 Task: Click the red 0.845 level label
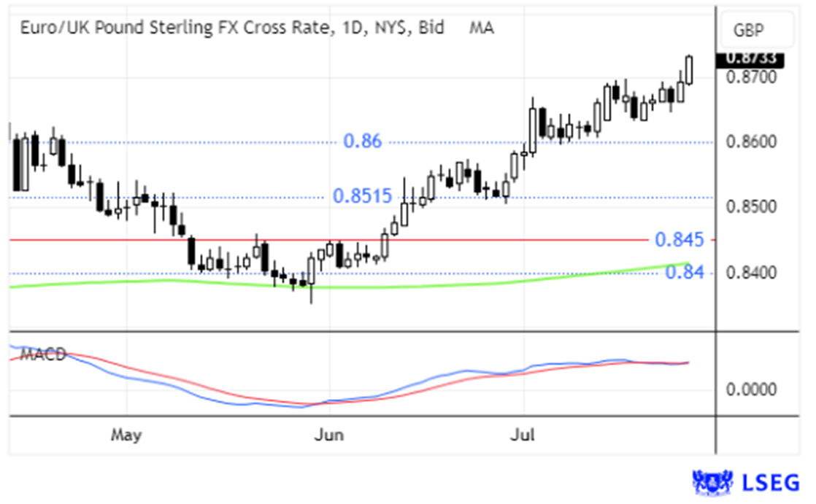(679, 239)
